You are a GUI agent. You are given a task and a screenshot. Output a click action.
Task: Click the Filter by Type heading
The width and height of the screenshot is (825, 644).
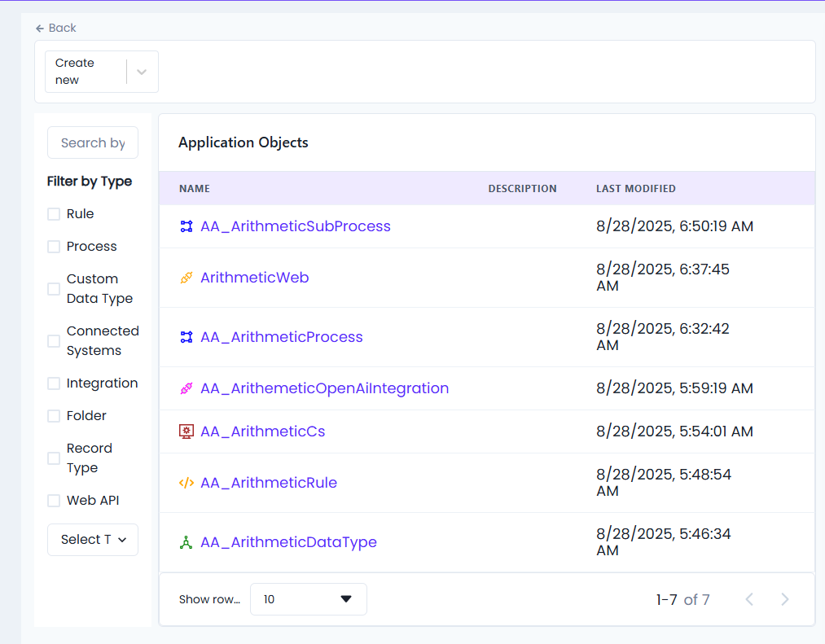click(x=90, y=182)
